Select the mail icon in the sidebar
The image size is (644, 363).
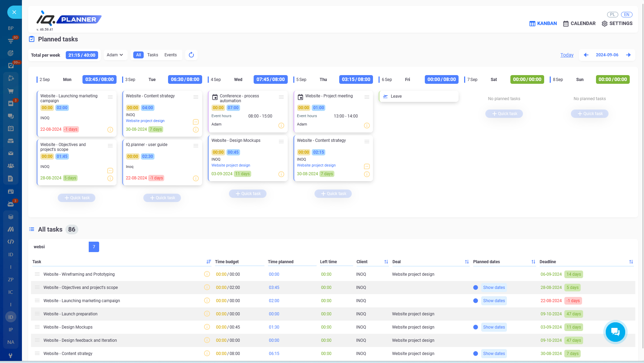[11, 153]
